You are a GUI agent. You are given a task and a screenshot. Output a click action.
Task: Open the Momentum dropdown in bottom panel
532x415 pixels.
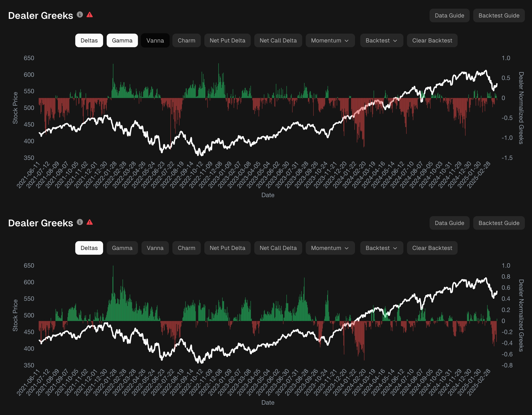pyautogui.click(x=330, y=248)
